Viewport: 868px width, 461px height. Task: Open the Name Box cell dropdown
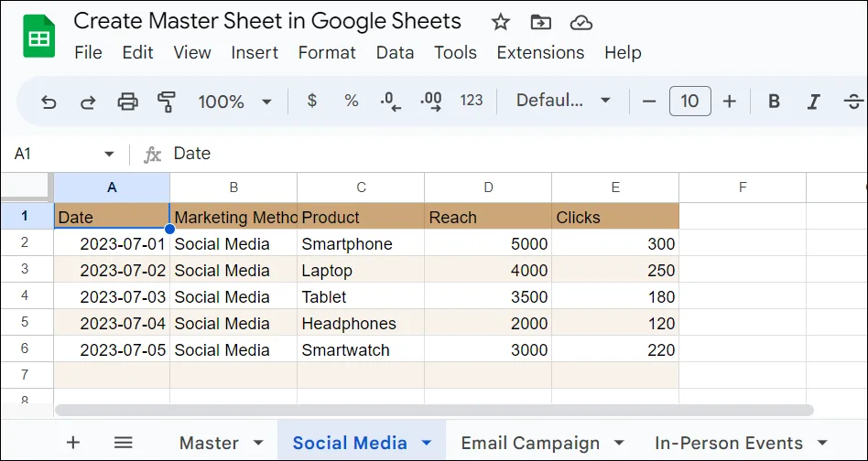tap(109, 154)
